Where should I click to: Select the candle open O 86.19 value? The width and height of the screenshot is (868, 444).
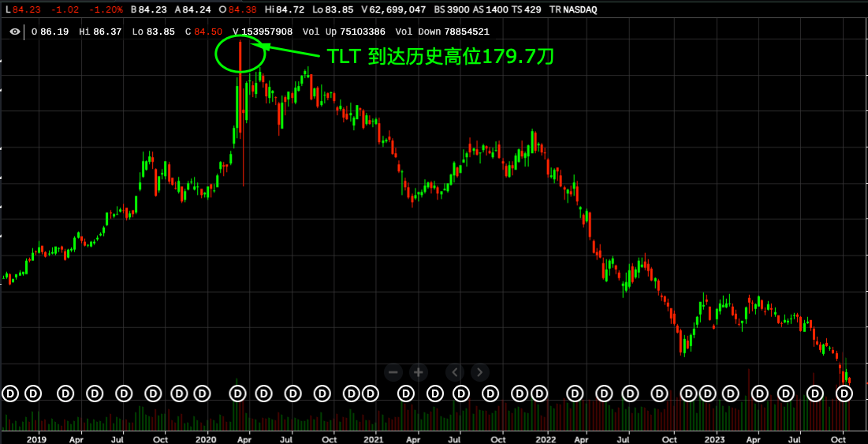(x=50, y=32)
